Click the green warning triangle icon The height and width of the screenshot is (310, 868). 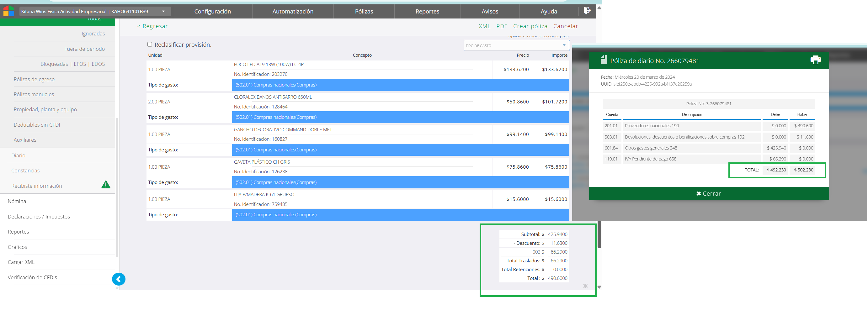click(106, 185)
